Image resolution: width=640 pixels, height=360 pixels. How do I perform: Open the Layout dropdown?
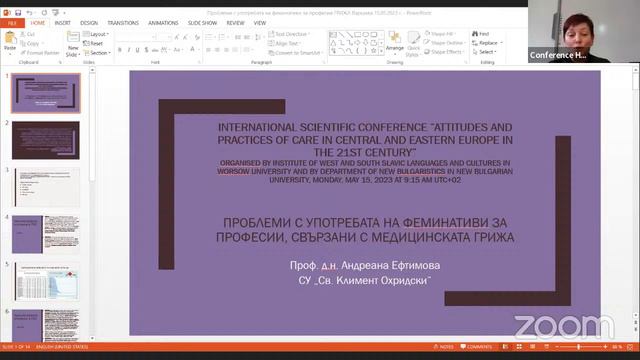(x=96, y=34)
